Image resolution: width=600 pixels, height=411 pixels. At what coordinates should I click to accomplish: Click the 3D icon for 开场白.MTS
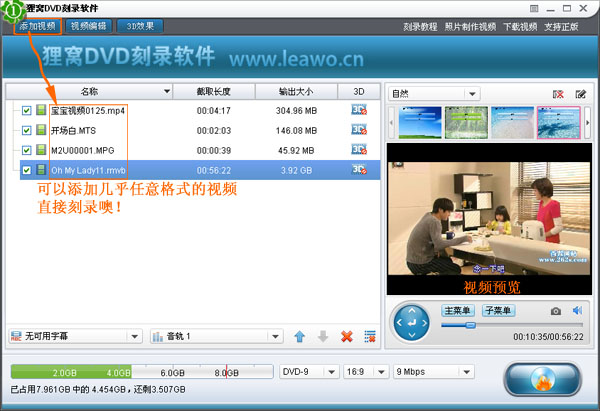(359, 130)
